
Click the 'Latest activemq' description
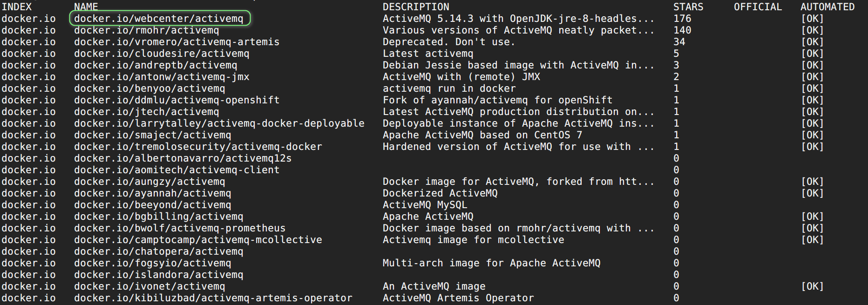click(428, 54)
